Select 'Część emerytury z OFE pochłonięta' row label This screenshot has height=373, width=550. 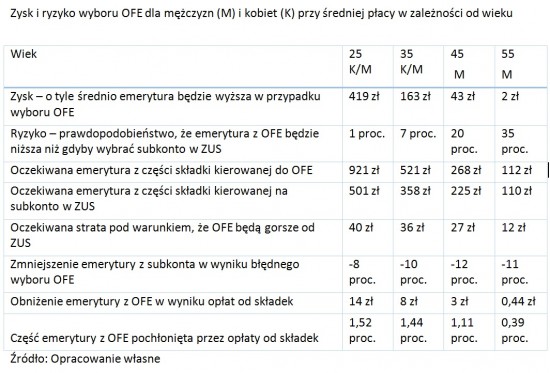coord(164,338)
